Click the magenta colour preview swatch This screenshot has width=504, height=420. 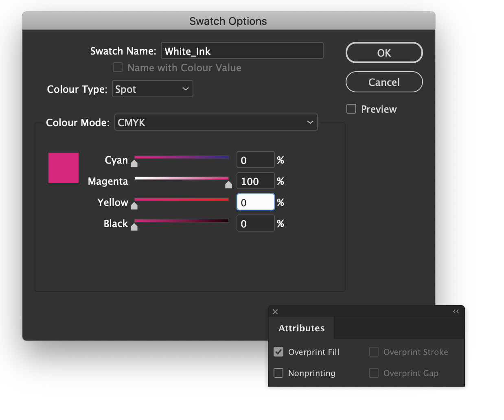pos(64,168)
